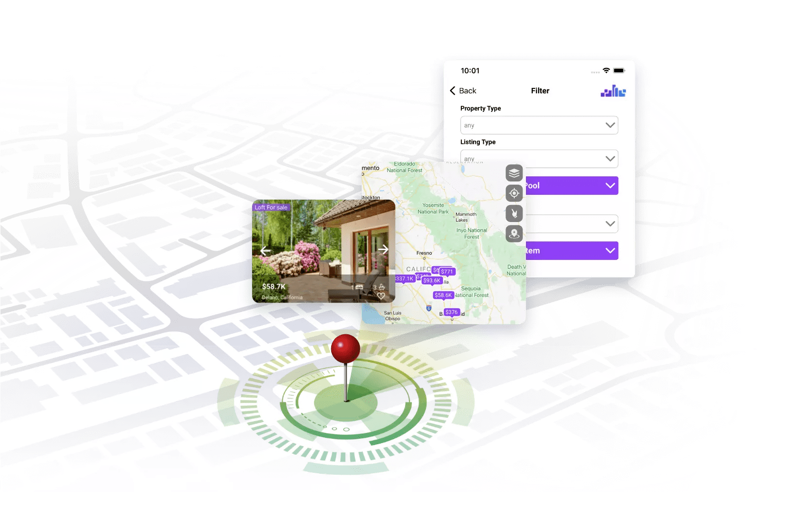Show next photo with right arrow

click(x=383, y=249)
